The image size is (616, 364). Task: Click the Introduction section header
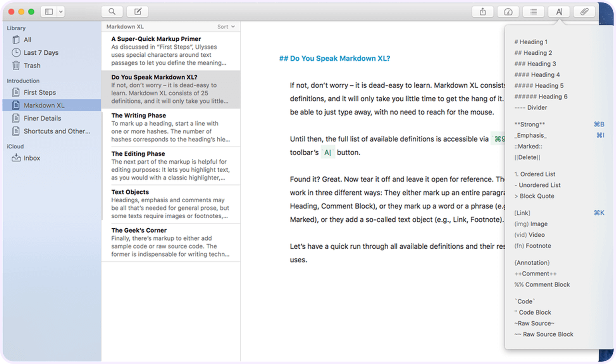point(23,81)
